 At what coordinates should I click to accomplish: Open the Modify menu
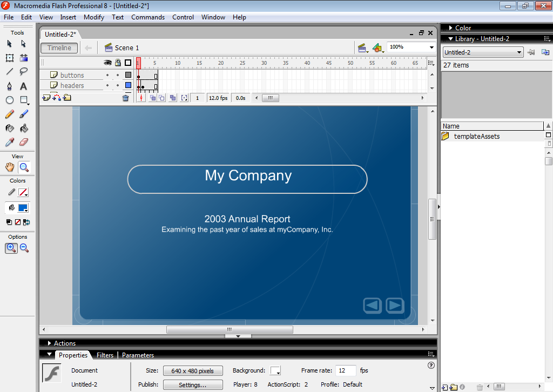[94, 17]
